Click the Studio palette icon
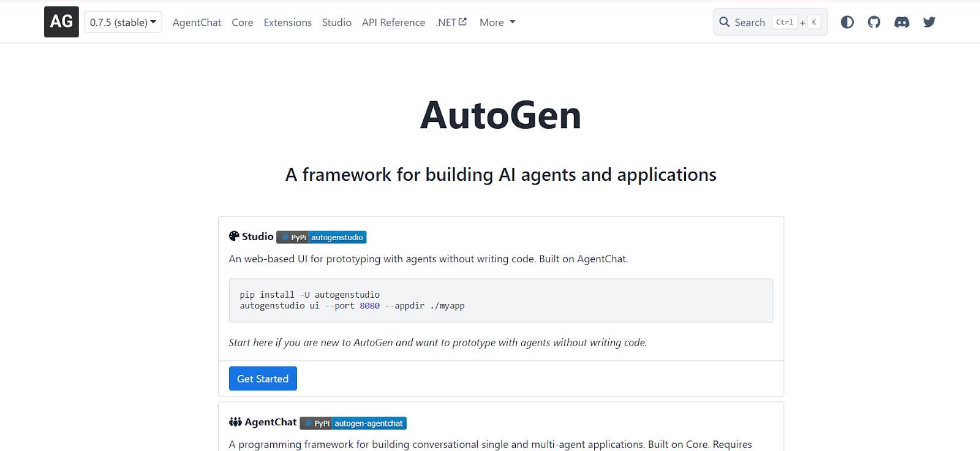 (234, 236)
